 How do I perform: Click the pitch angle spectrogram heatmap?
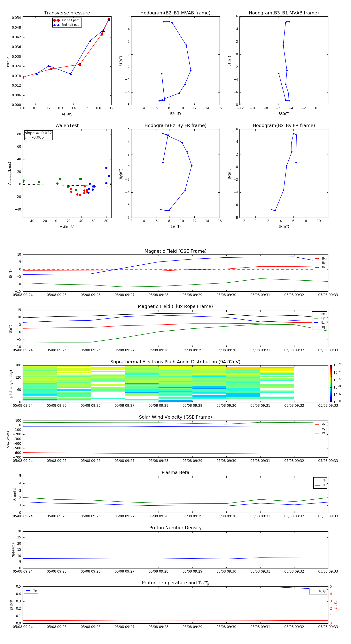pyautogui.click(x=175, y=384)
